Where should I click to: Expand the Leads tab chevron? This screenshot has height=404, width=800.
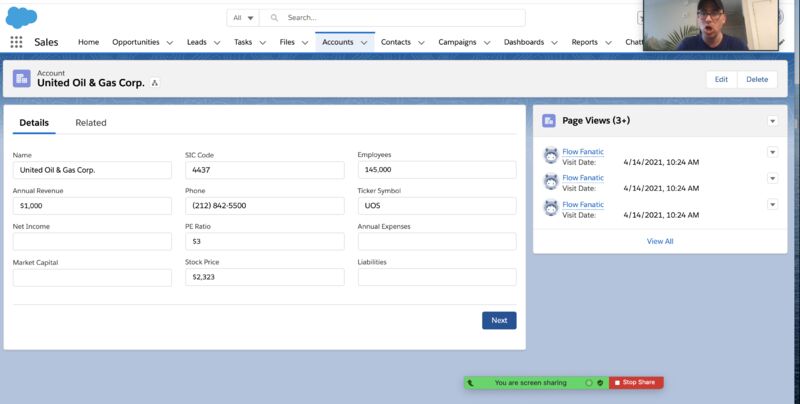[217, 43]
